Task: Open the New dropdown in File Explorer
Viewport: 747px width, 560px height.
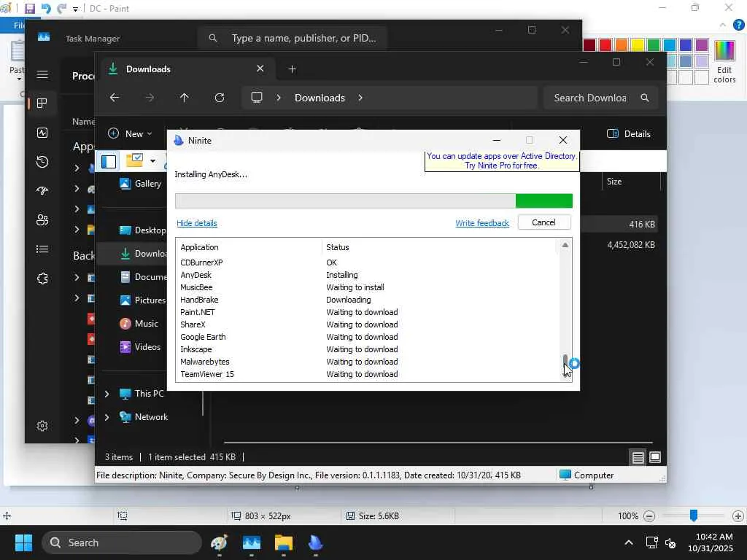Action: click(x=130, y=134)
